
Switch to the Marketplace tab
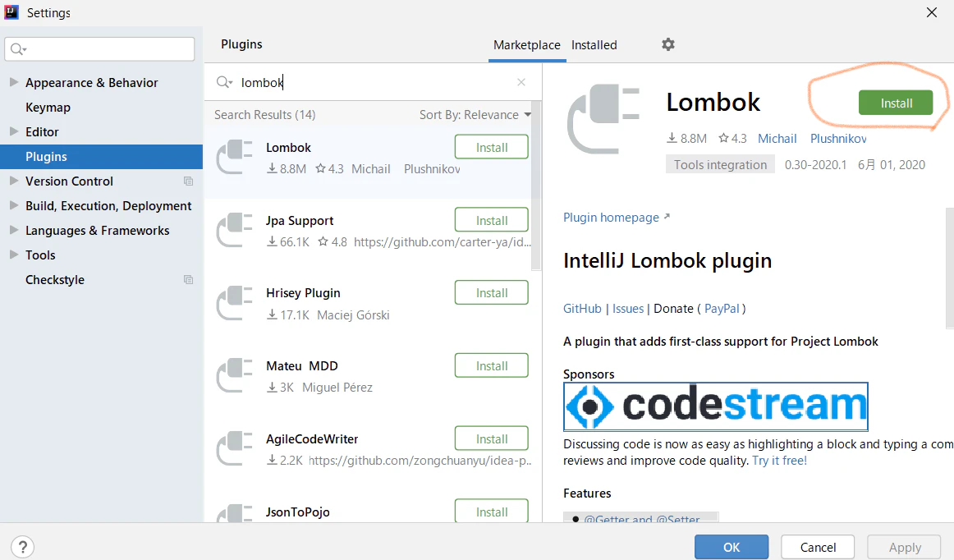point(527,45)
